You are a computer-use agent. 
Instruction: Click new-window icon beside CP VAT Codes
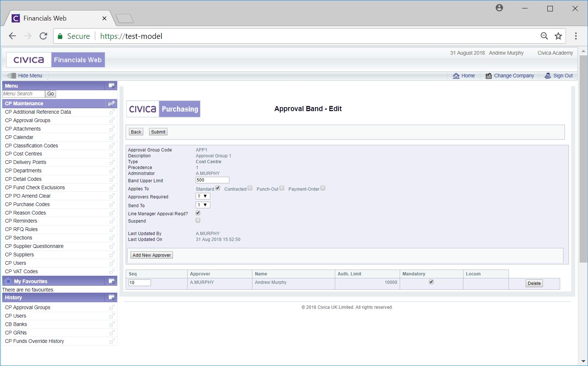tap(112, 271)
